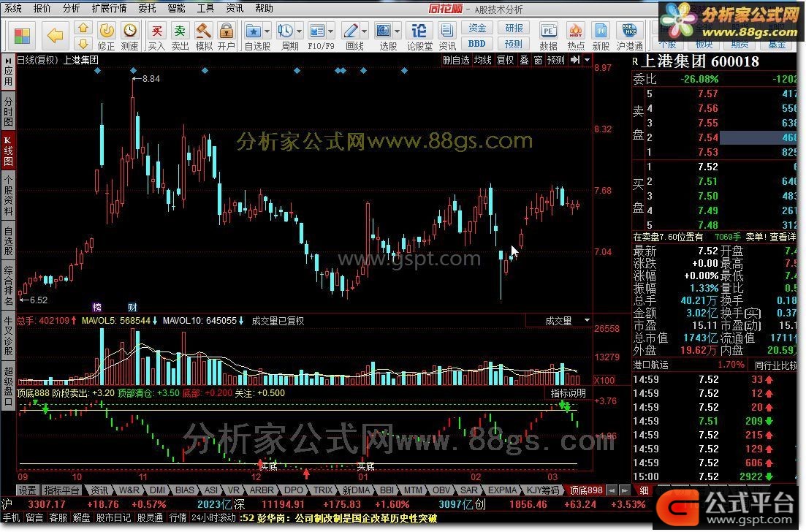Click the colorful grid home icon

coord(22,36)
